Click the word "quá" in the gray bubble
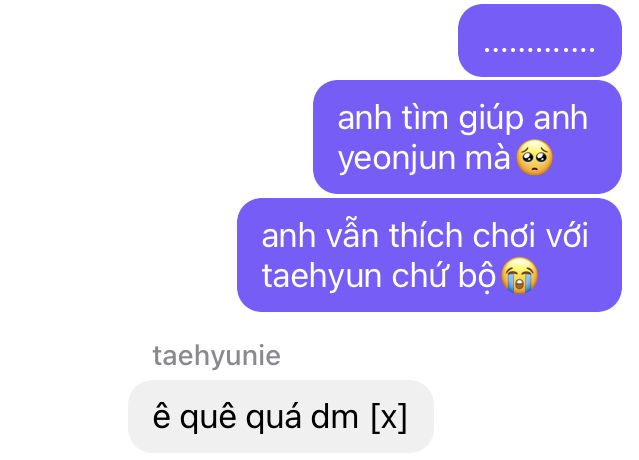 (274, 418)
